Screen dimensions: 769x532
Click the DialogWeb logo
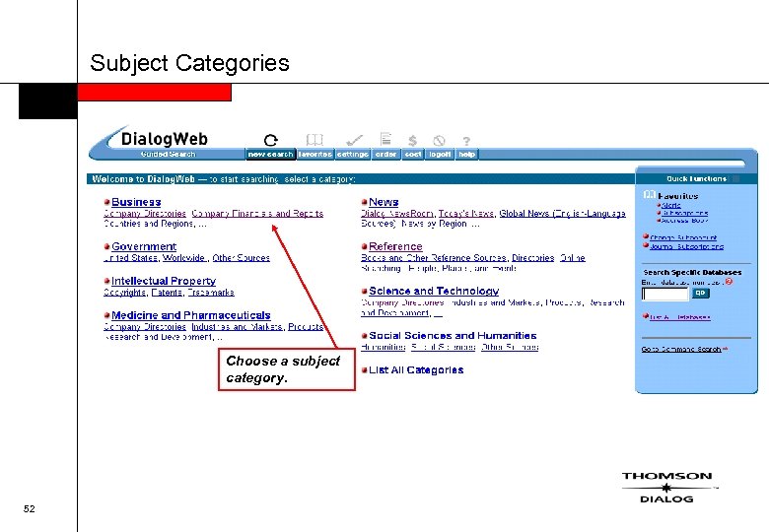coord(164,139)
